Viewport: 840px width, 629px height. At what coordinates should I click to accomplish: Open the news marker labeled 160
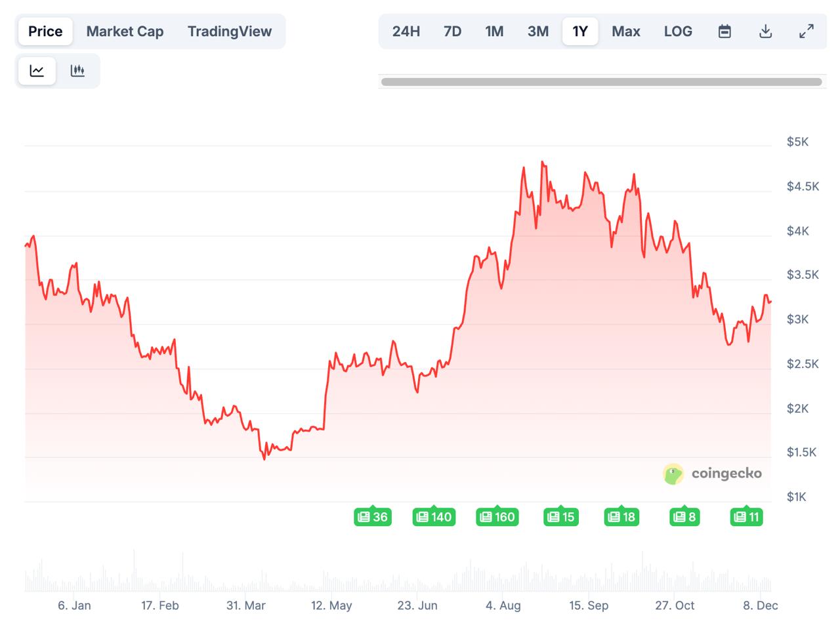click(x=497, y=517)
